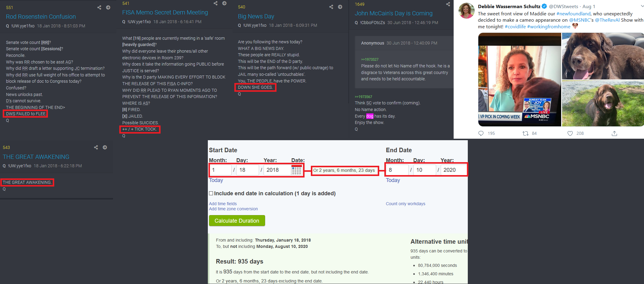This screenshot has height=284, width=644.
Task: Focus the start date Month field
Action: (220, 170)
